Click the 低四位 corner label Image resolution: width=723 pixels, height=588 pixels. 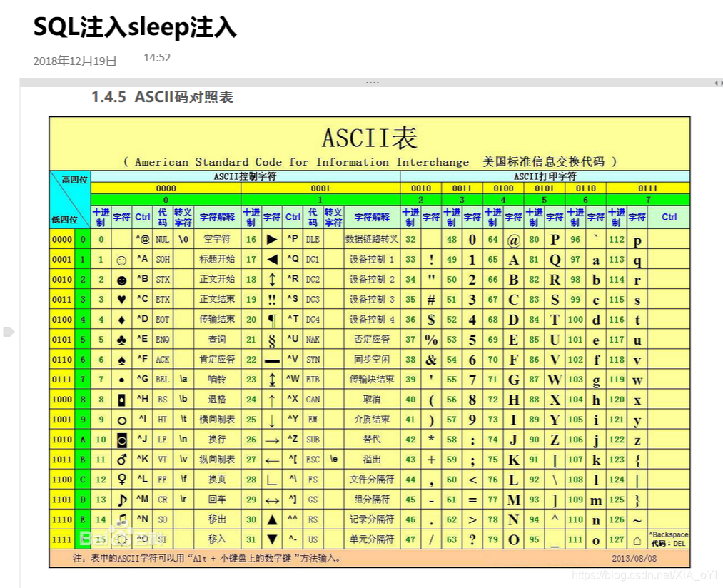pyautogui.click(x=64, y=220)
